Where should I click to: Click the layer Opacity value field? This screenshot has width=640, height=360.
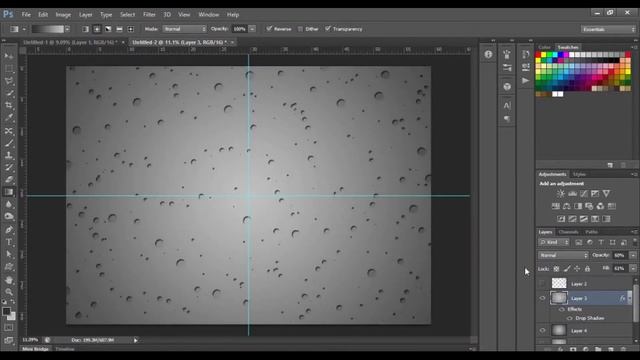pos(620,255)
